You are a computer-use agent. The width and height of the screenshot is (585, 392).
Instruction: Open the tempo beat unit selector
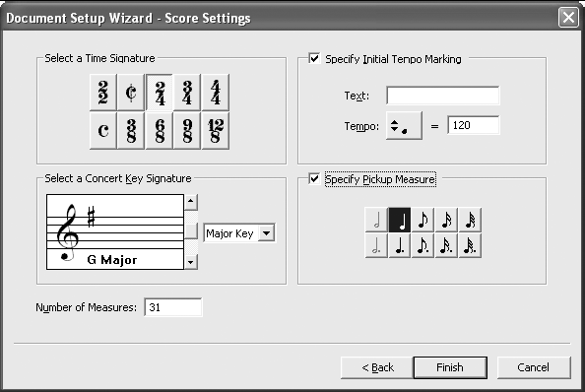404,126
